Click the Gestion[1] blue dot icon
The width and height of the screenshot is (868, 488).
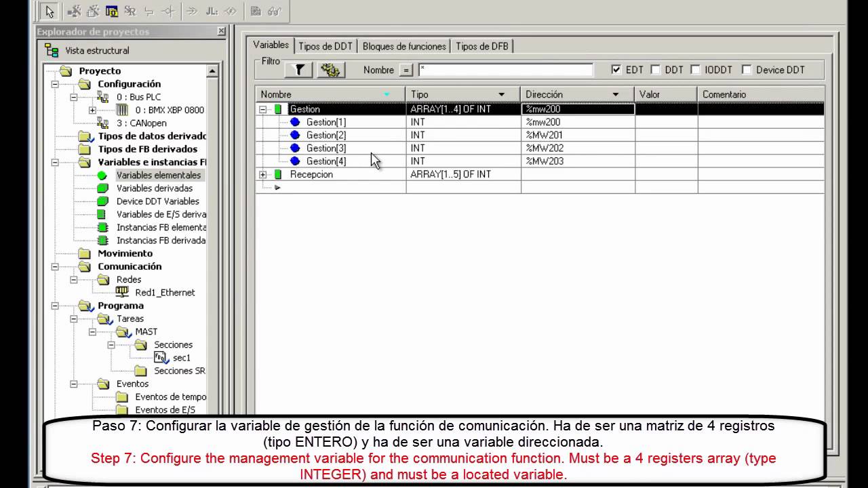pos(295,122)
